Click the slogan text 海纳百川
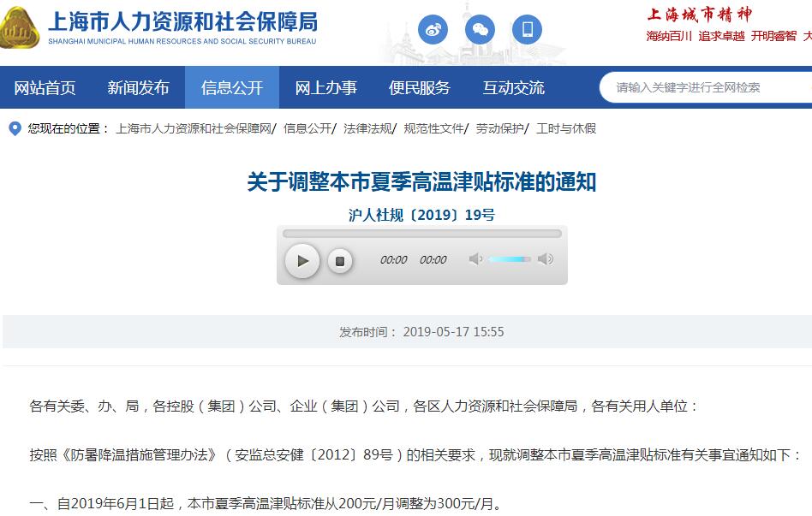This screenshot has height=516, width=812. (x=669, y=36)
